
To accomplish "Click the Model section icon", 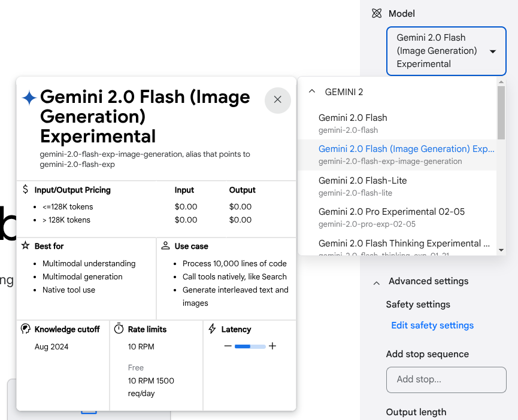I will point(376,13).
